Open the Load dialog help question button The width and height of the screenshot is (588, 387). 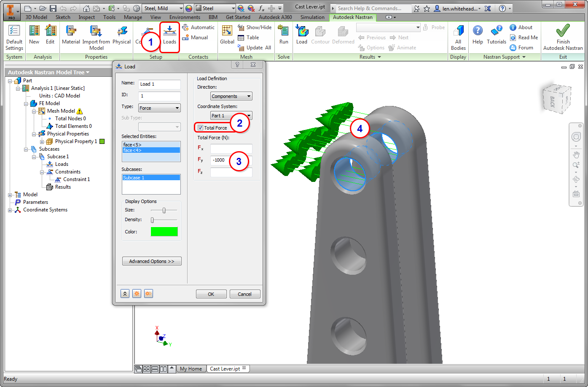coord(237,65)
